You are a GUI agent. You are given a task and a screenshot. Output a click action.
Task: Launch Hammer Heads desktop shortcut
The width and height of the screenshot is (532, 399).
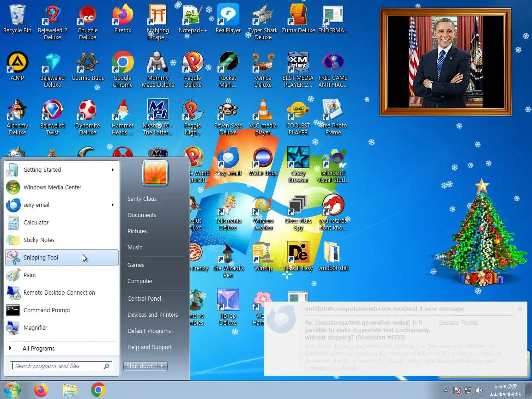pos(122,117)
